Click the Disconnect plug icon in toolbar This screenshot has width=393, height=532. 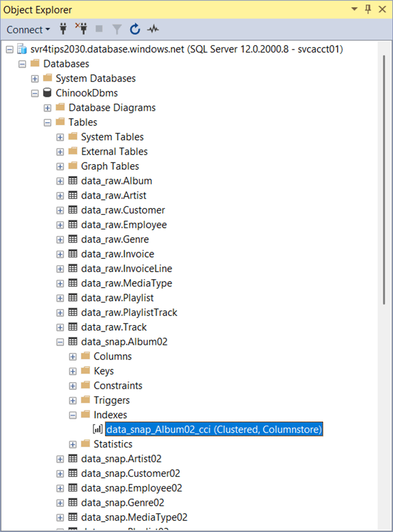tap(81, 29)
